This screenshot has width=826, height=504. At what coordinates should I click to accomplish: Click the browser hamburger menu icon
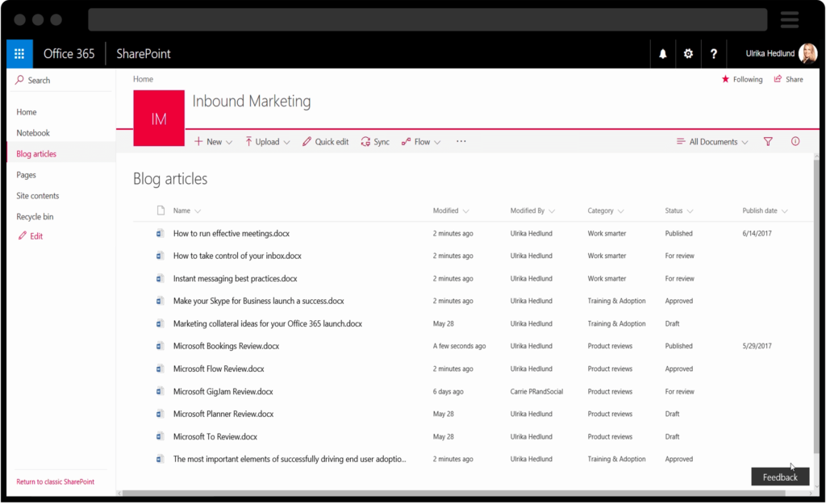789,19
